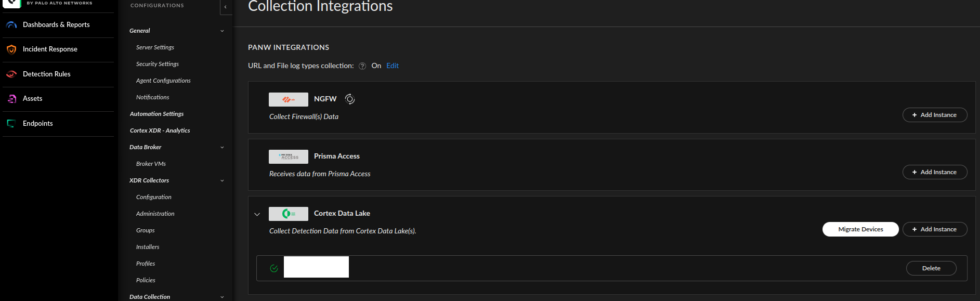Screen dimensions: 980x301
Task: Click plus icon in Cortex Data Lake Add Instance
Action: 914,229
